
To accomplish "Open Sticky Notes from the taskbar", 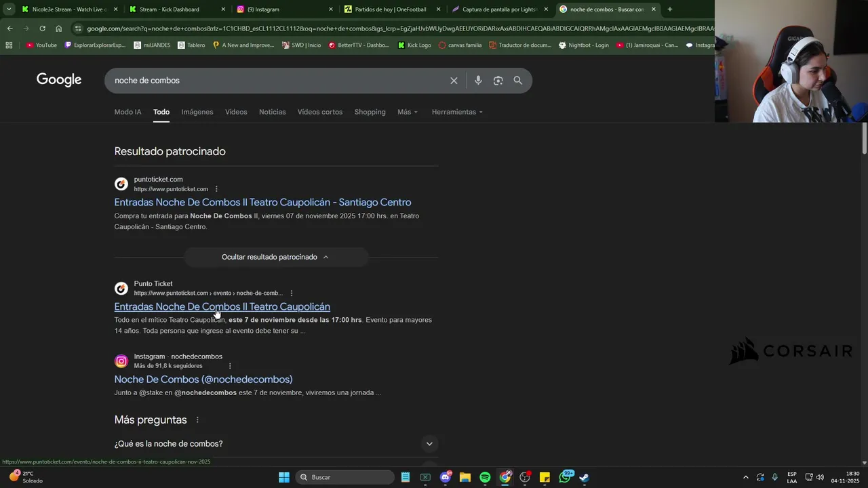I will 545,477.
